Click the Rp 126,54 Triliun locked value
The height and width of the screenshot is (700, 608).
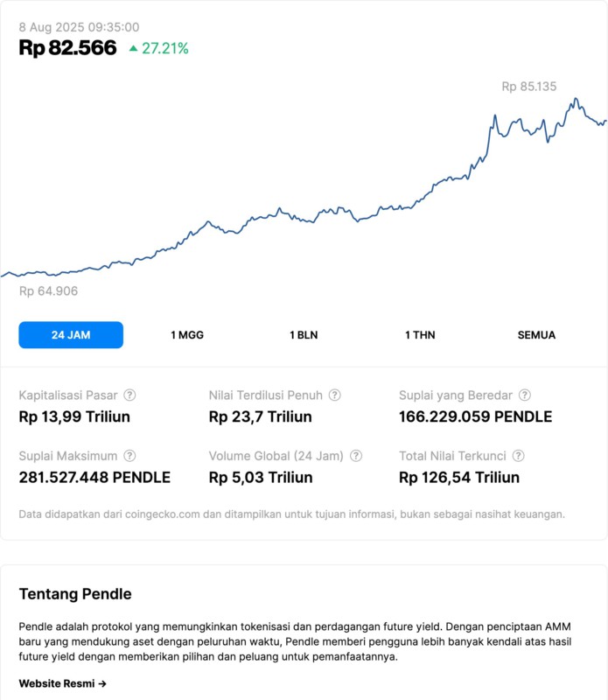coord(458,477)
